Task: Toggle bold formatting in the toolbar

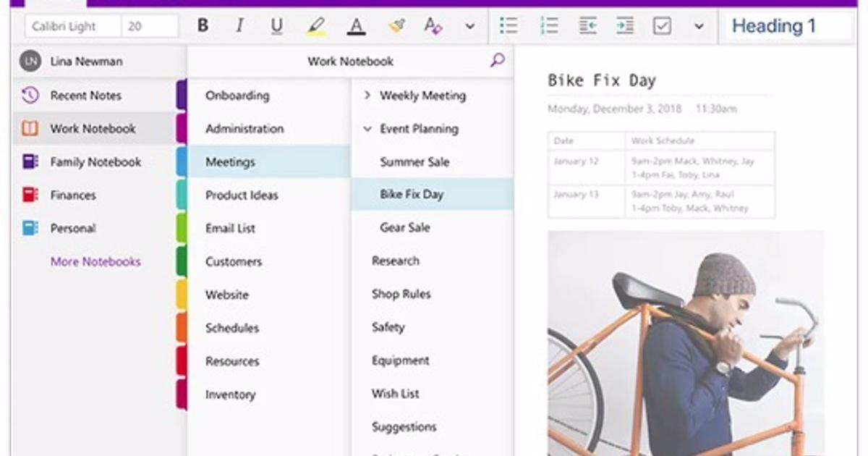Action: pos(203,25)
